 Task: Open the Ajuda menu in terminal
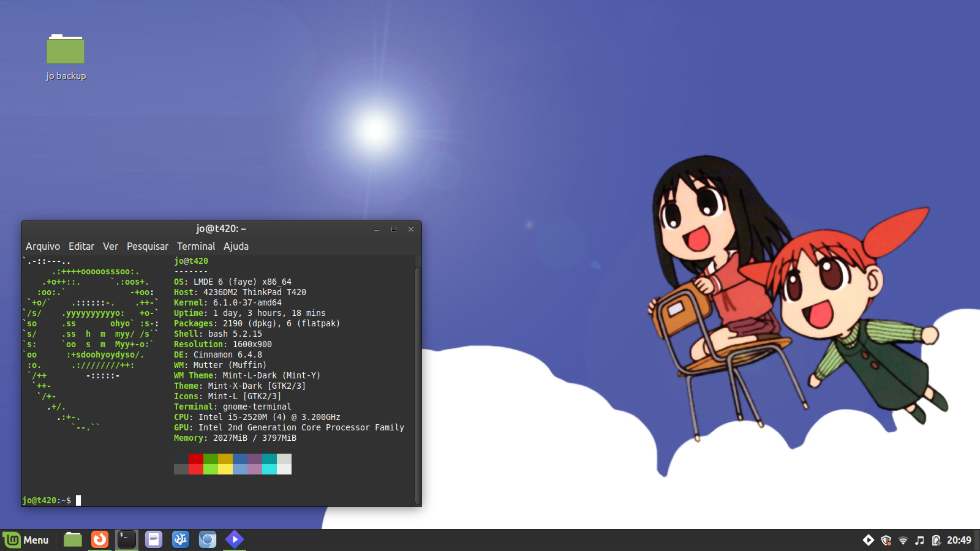pyautogui.click(x=236, y=246)
